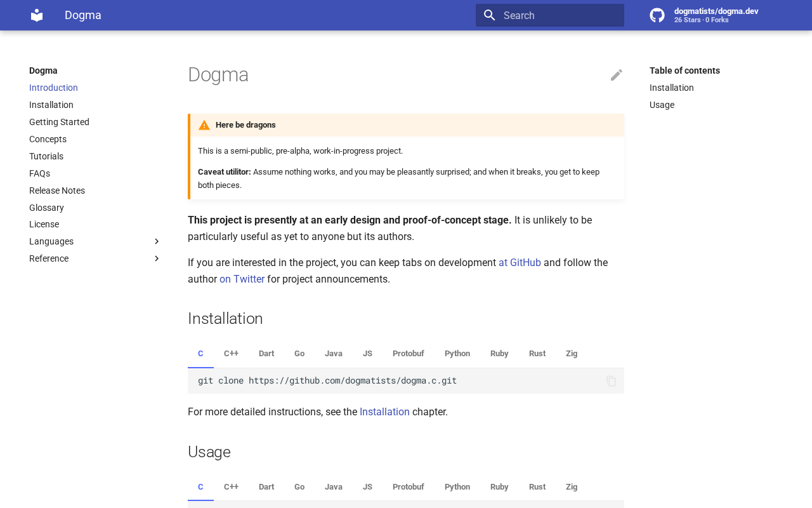Viewport: 812px width, 508px height.
Task: Click the Search input field
Action: click(558, 15)
